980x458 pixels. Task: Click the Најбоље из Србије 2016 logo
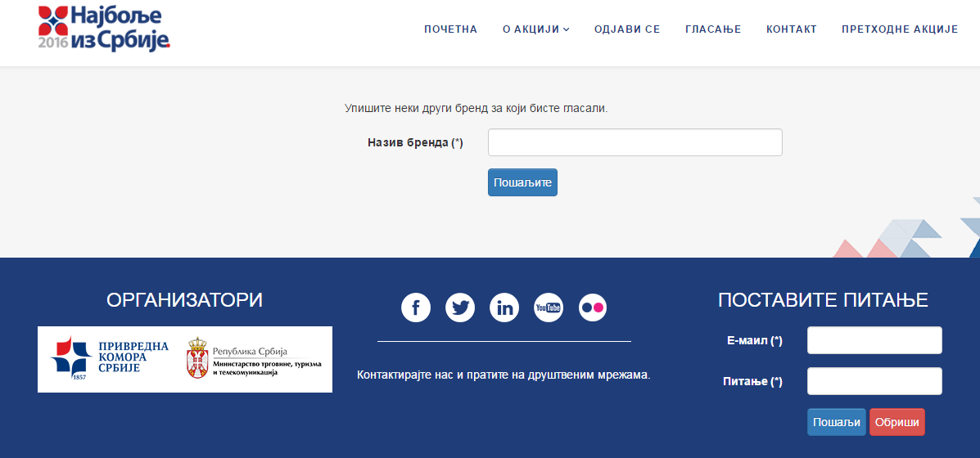[104, 29]
